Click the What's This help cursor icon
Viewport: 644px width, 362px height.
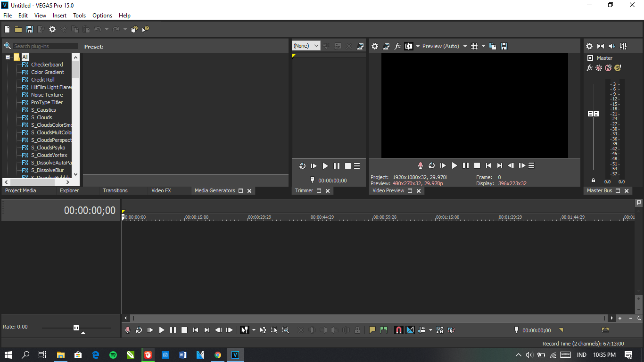coord(146,29)
